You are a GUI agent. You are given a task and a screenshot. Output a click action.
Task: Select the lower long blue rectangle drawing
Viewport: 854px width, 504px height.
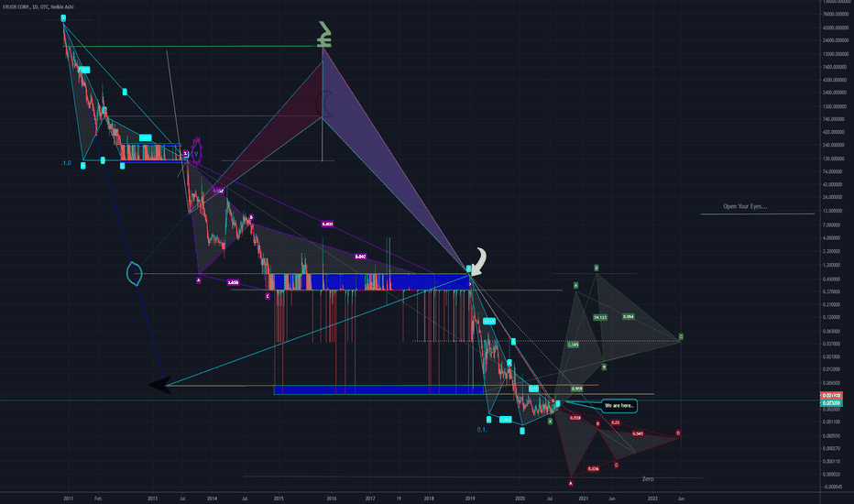tap(378, 389)
